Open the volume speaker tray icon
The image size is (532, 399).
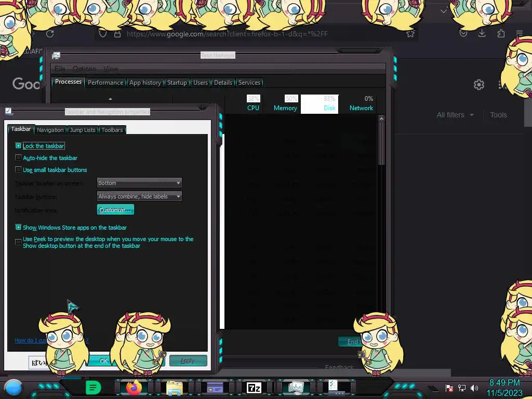[474, 388]
